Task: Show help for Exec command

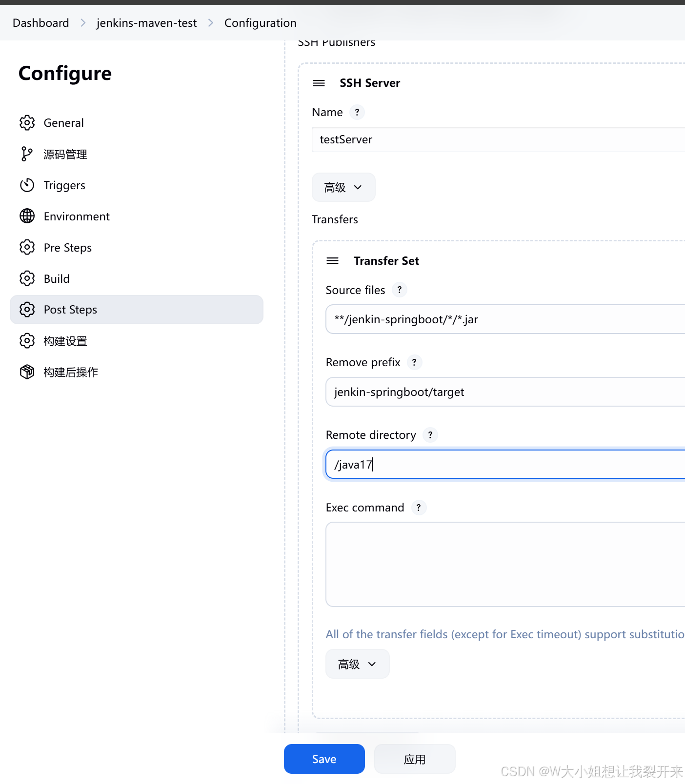Action: pos(419,508)
